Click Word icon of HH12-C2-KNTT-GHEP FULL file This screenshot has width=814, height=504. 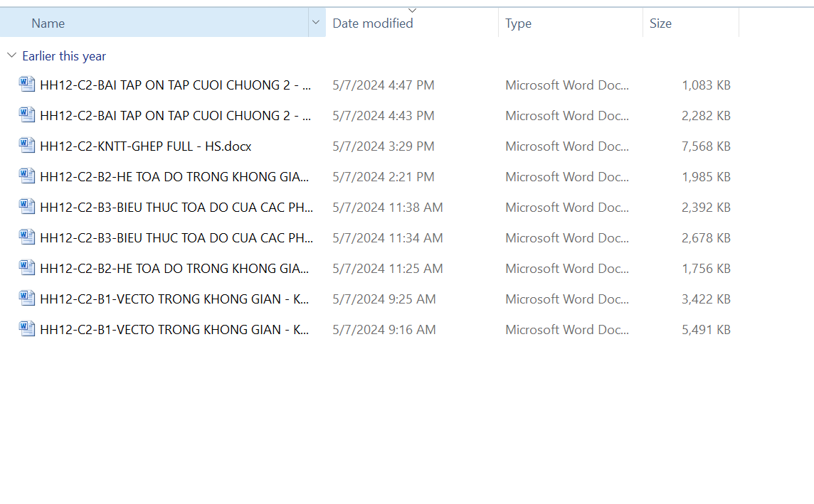pos(27,146)
